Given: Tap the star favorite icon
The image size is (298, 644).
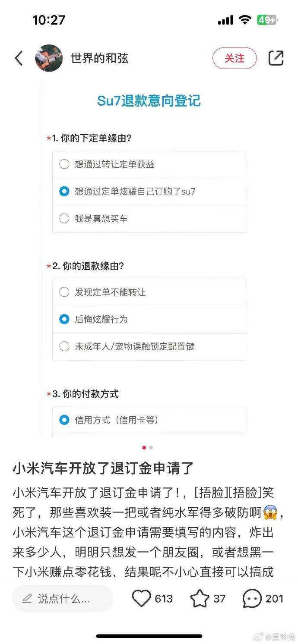Looking at the screenshot, I should (200, 599).
